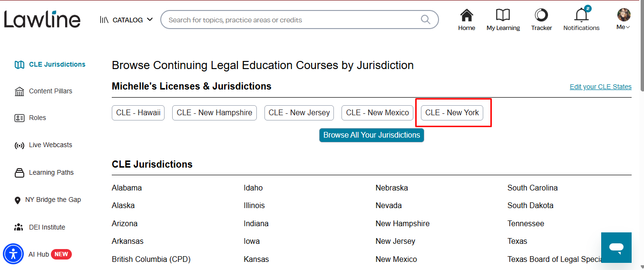Screen dimensions: 644x270
Task: Open My Learning book icon
Action: (x=503, y=16)
